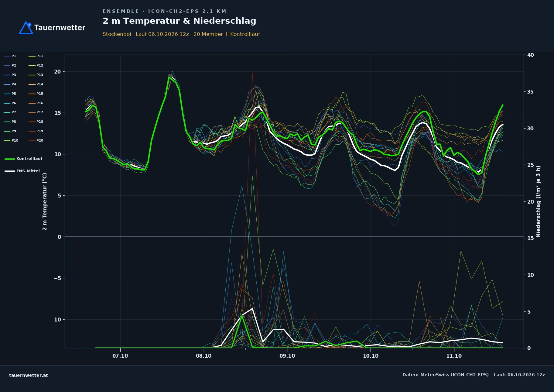Click the chart title 2 m Temperatur & Niederschlag
The image size is (554, 392).
180,21
